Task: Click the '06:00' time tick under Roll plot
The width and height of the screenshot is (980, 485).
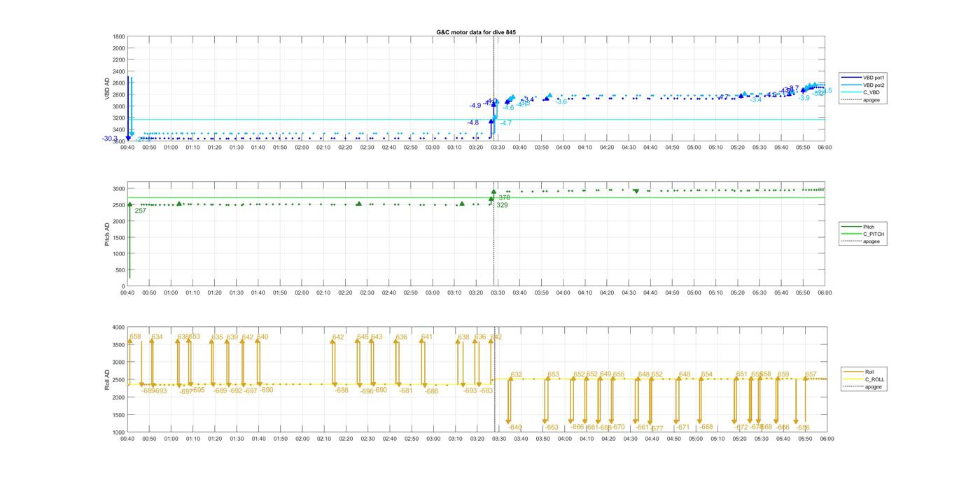Action: (x=826, y=439)
